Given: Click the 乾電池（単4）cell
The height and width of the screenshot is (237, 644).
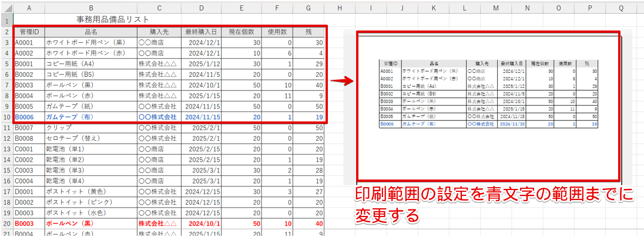Looking at the screenshot, I should (90, 181).
